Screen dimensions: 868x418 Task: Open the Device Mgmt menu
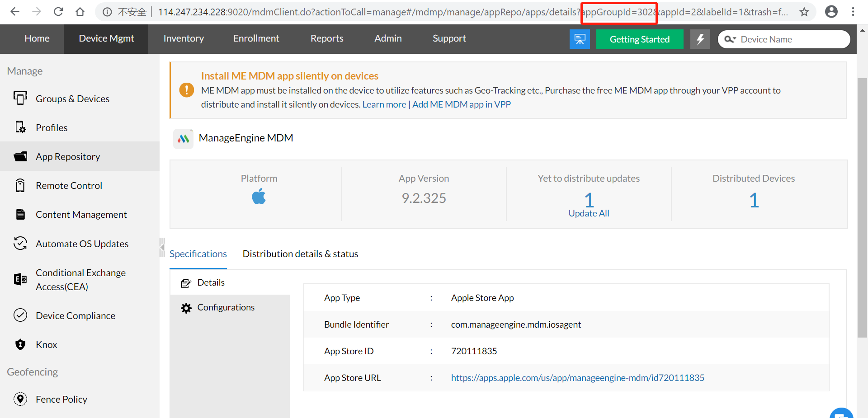[106, 39]
